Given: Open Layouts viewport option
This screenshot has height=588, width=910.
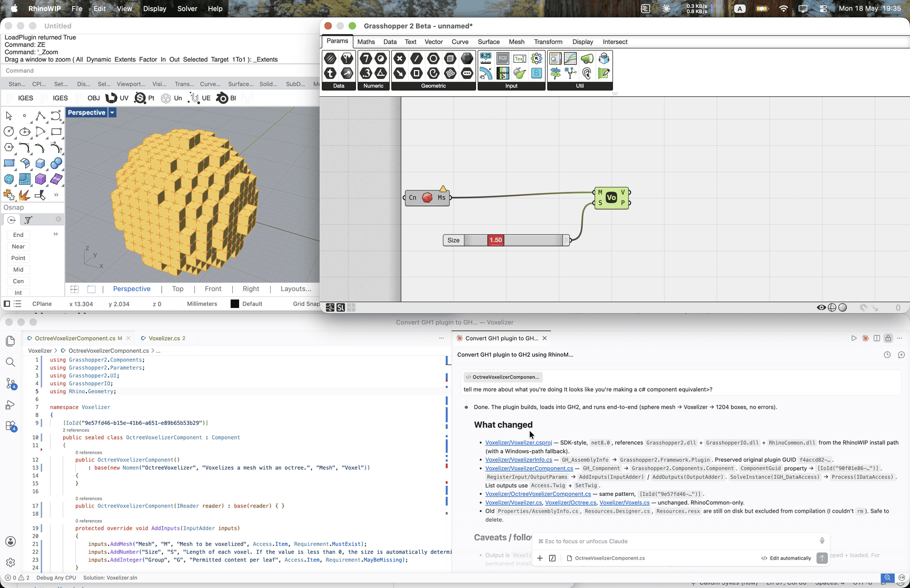Looking at the screenshot, I should (x=296, y=288).
